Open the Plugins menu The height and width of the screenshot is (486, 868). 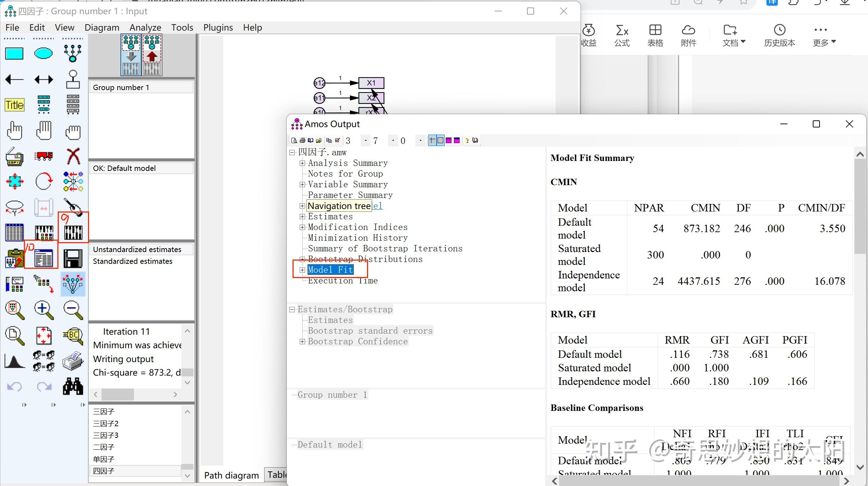coord(218,27)
